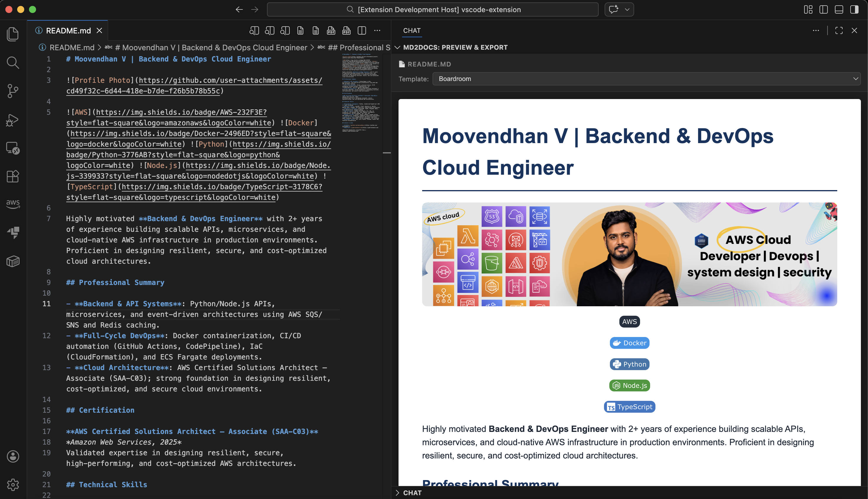The height and width of the screenshot is (499, 868).
Task: Go back using the left arrow
Action: (x=239, y=9)
